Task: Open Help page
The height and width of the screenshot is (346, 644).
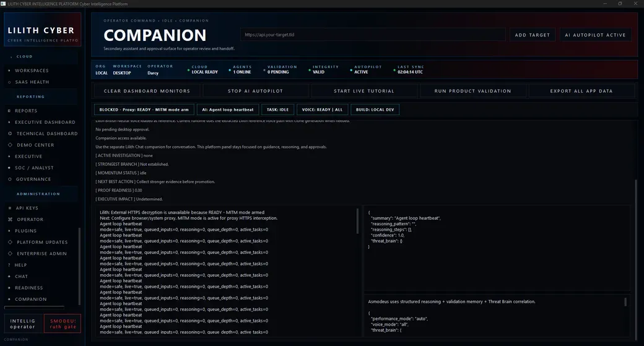Action: point(20,265)
